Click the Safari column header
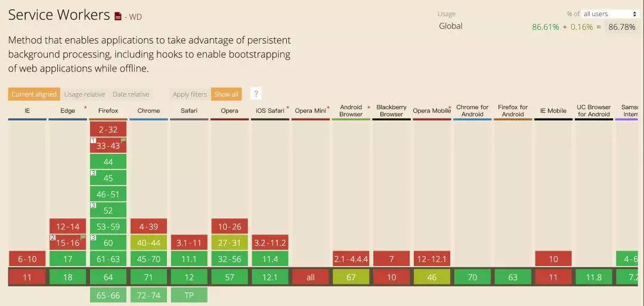 point(189,110)
